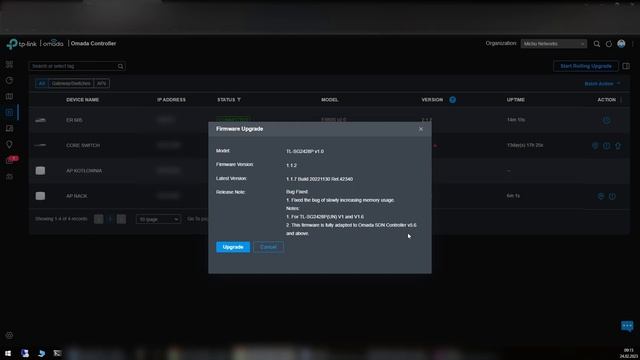Open the column options dots next to ACTION
The image size is (640, 360).
tap(622, 100)
